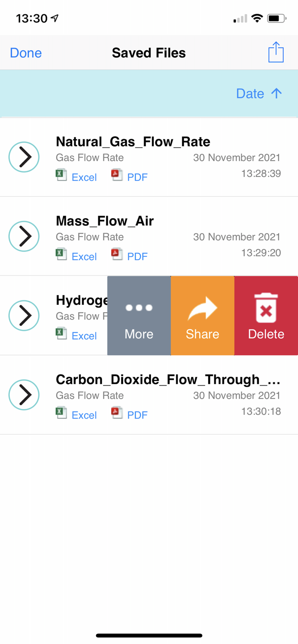Screen dimensions: 298x644
Task: Select the Mass_Flow_Air file entry
Action: pos(104,221)
